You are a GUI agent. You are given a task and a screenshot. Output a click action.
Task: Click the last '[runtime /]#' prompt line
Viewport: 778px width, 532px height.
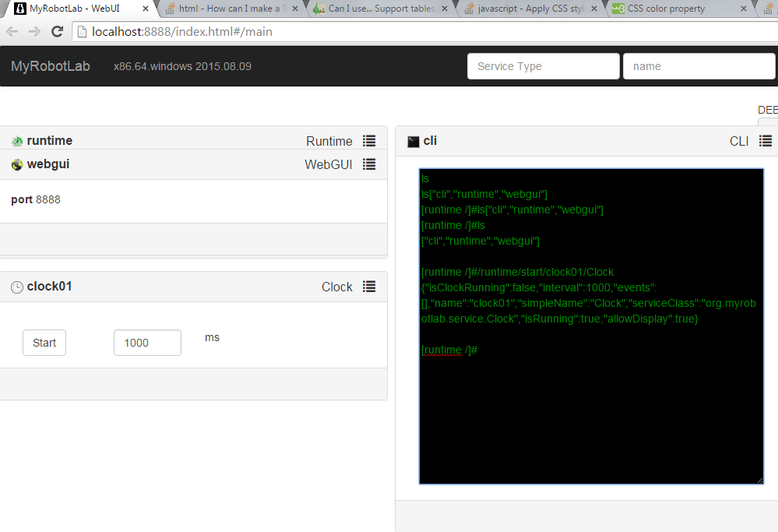tap(449, 350)
